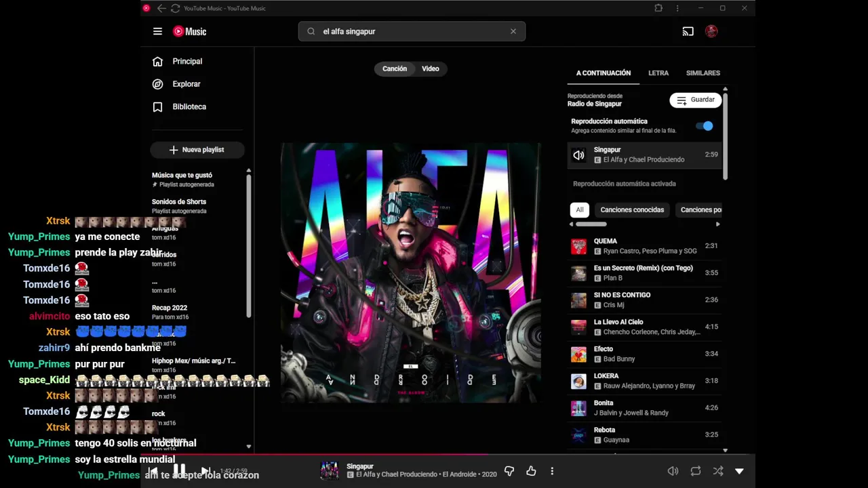Open the window three-dot menu
This screenshot has height=488, width=868.
pos(677,8)
